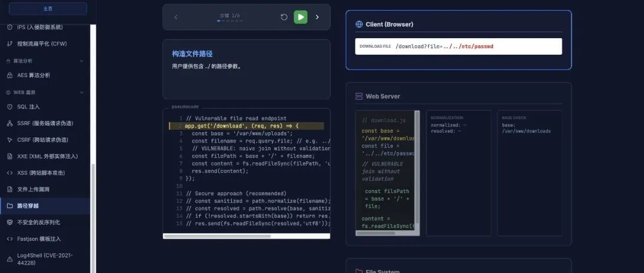Click the server icon beside Web Server
The image size is (644, 273).
[x=359, y=97]
